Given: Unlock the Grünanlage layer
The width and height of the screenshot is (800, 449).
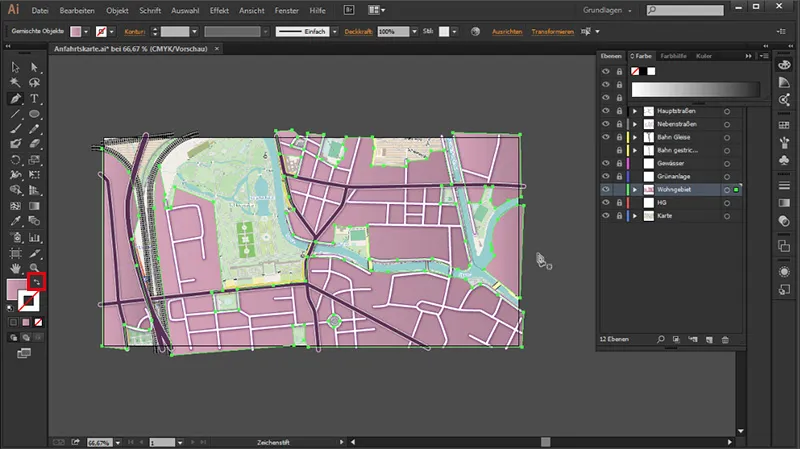Looking at the screenshot, I should (x=619, y=177).
